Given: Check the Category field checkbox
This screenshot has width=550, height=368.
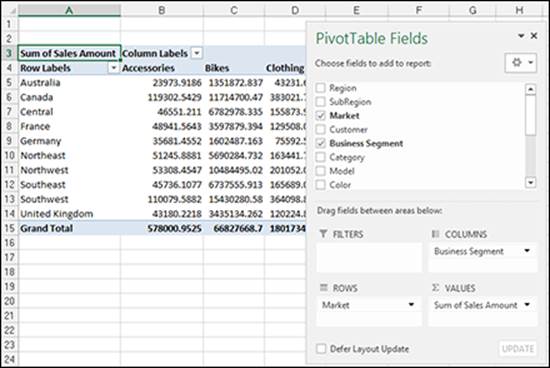Looking at the screenshot, I should [321, 157].
